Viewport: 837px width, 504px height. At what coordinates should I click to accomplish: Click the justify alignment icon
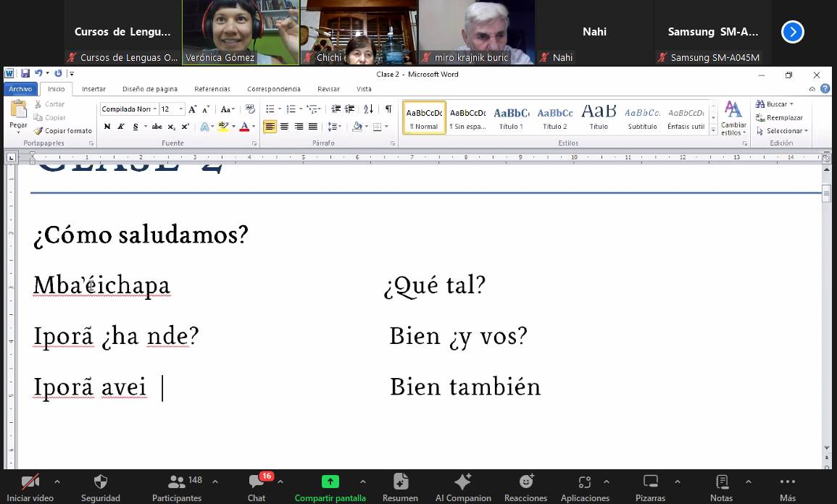point(312,127)
